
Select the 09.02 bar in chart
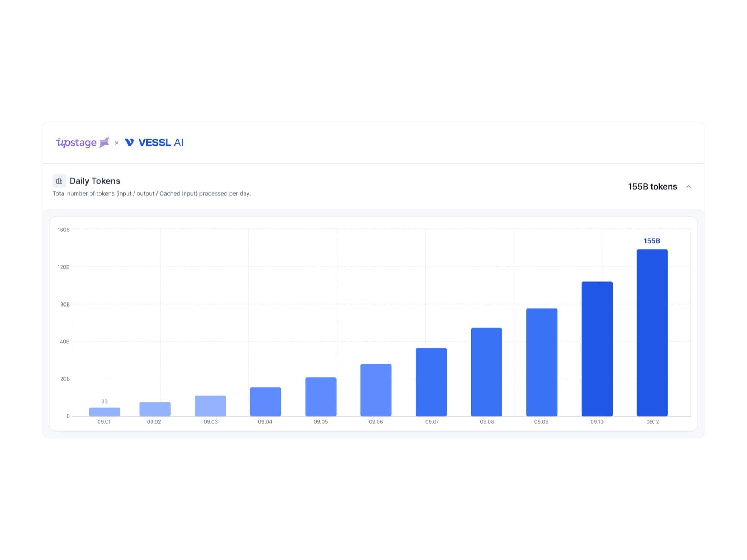pyautogui.click(x=155, y=409)
